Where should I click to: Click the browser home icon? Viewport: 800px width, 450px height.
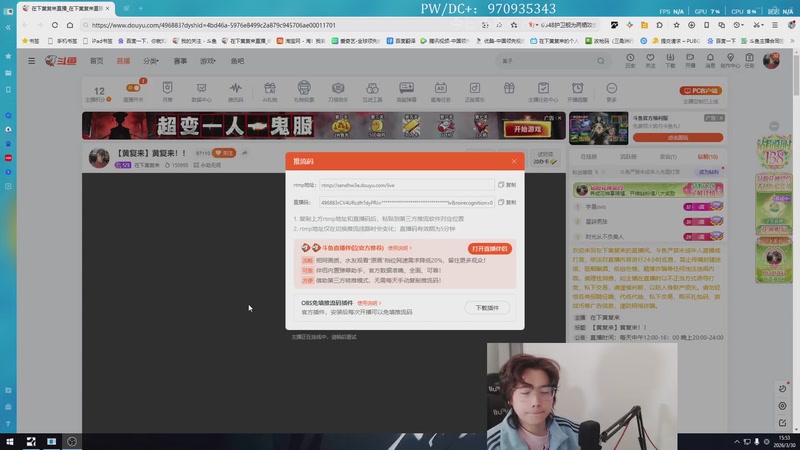tap(70, 25)
